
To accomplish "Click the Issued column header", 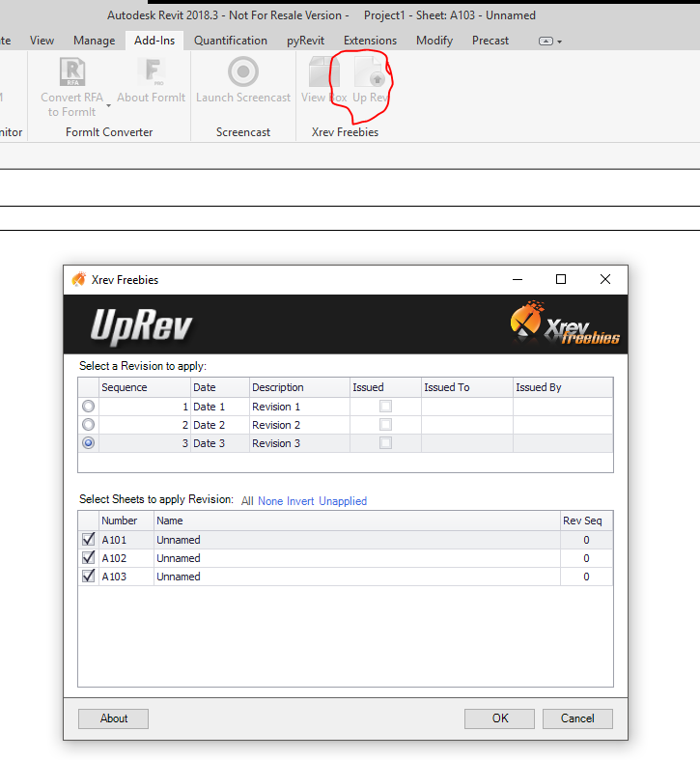I will click(385, 387).
